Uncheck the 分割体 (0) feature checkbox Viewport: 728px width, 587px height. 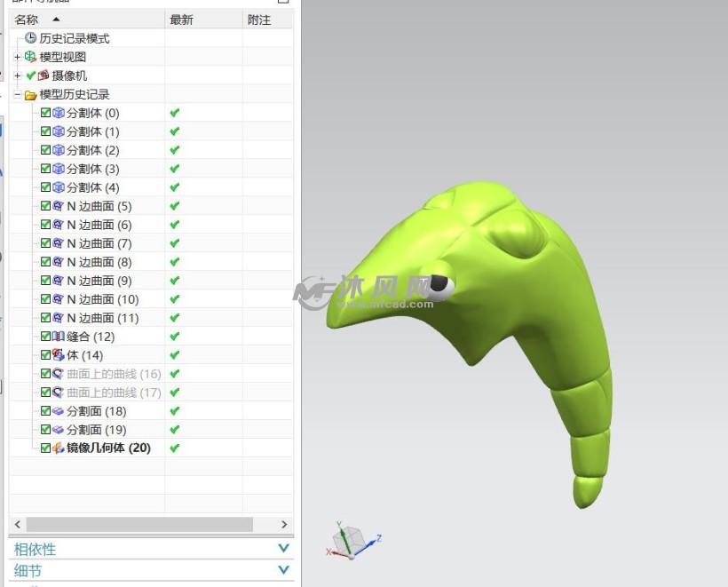pos(45,113)
